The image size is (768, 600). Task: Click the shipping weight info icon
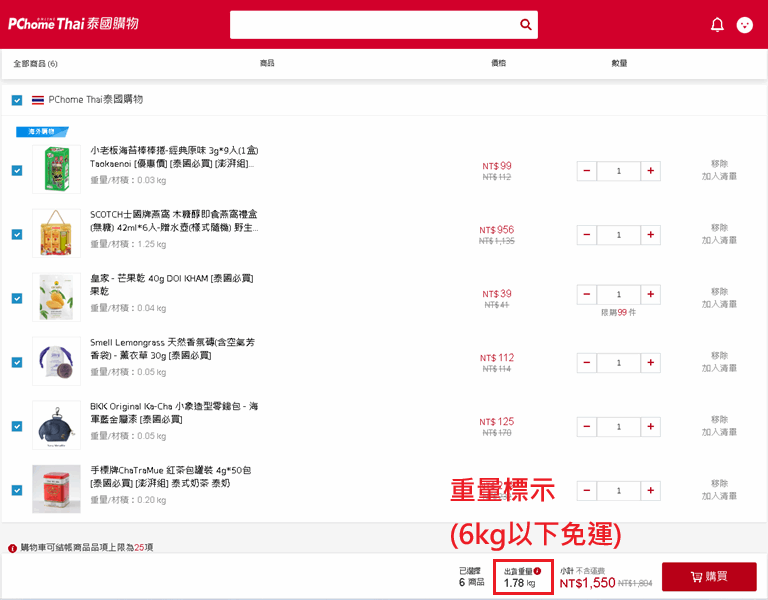537,571
